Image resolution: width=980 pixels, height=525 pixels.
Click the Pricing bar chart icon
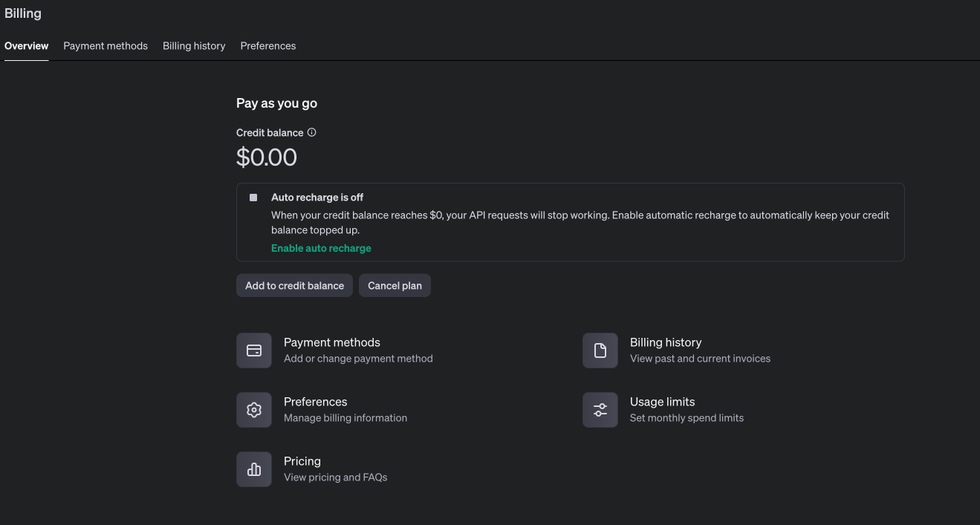[x=253, y=469]
